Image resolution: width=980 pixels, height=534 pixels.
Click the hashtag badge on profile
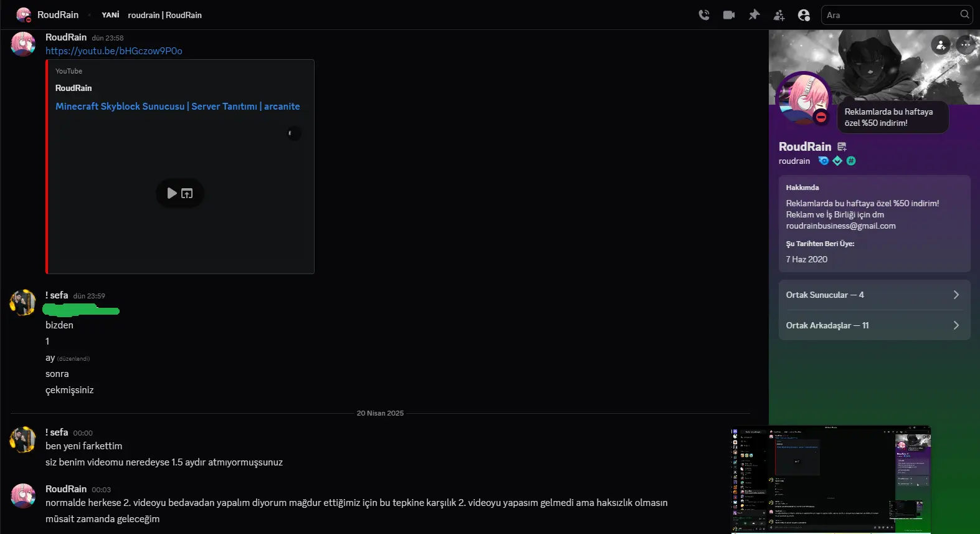coord(851,161)
